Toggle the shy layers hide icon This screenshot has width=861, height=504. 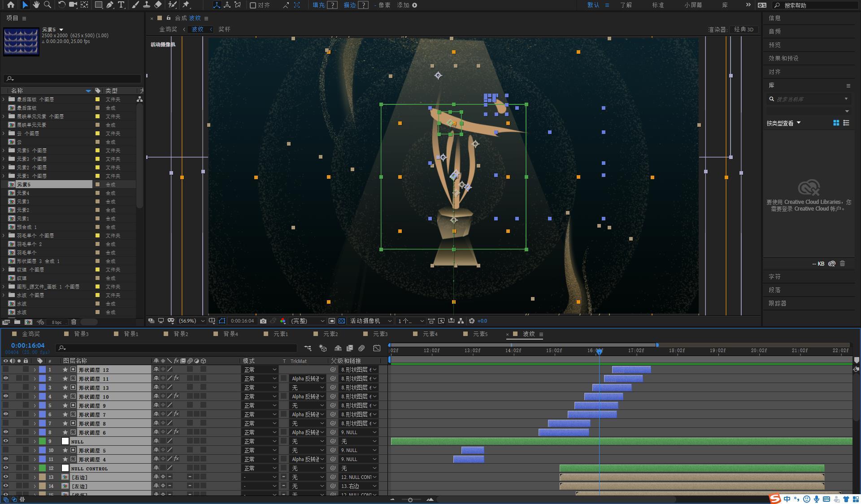point(338,348)
